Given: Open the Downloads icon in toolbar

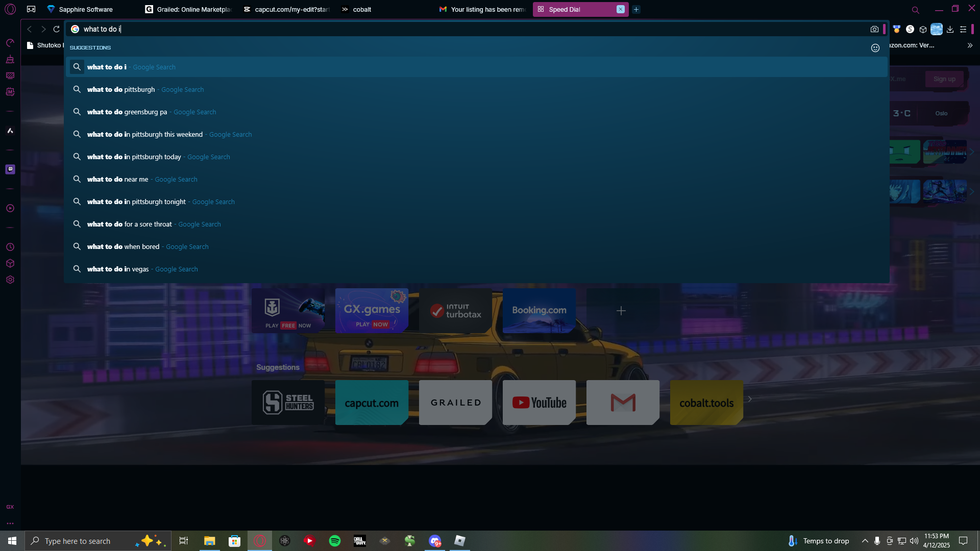Looking at the screenshot, I should [950, 29].
